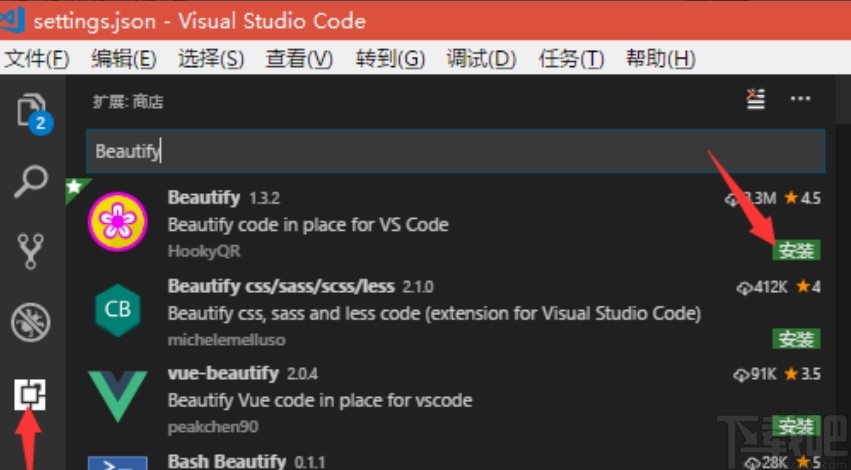Select the Beautify 1.3.2 extension title

coord(204,198)
